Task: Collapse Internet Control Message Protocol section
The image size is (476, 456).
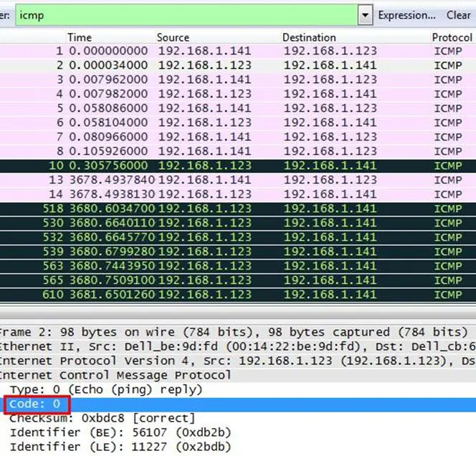Action: tap(115, 375)
